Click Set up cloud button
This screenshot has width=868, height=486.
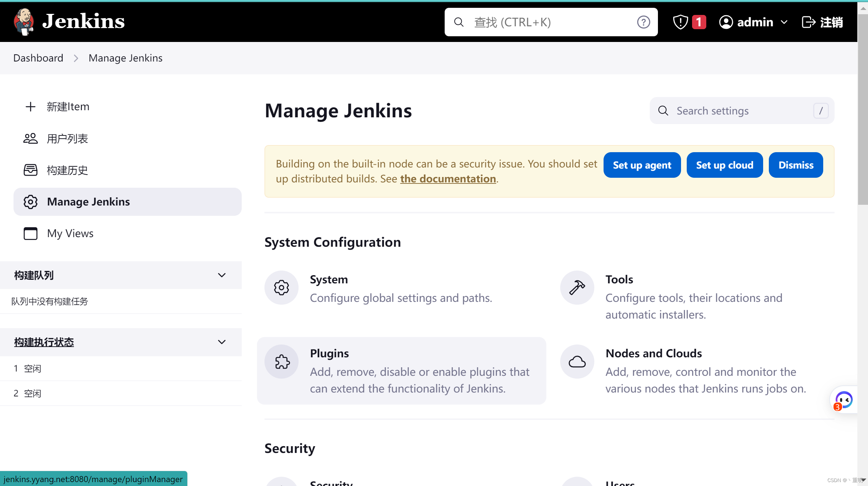[725, 165]
